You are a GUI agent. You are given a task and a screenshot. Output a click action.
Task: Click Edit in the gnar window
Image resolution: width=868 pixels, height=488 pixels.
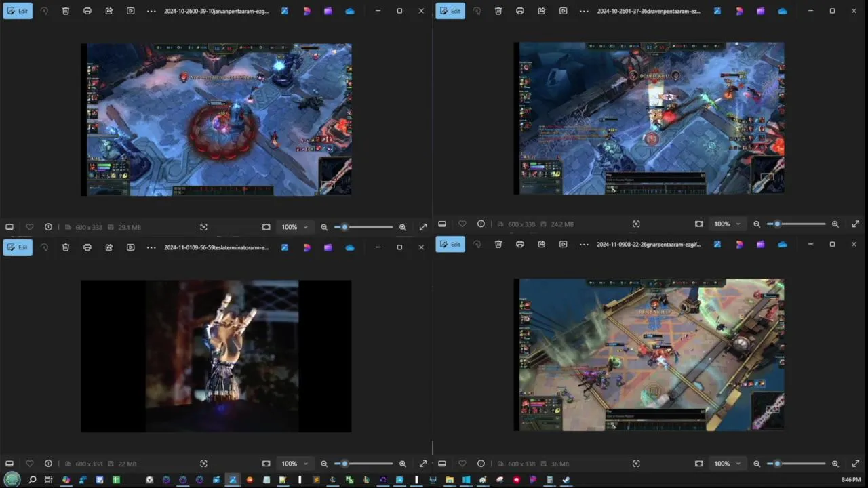click(x=450, y=244)
